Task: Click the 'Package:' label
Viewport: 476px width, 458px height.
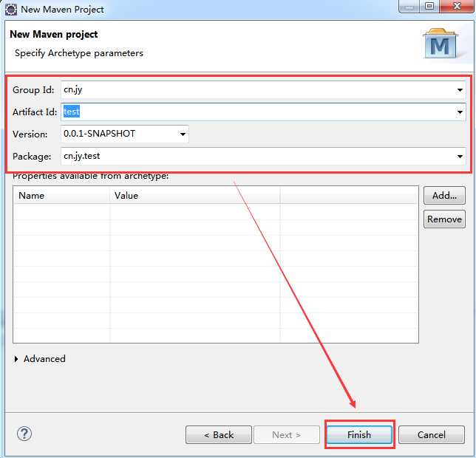Action: 32,156
